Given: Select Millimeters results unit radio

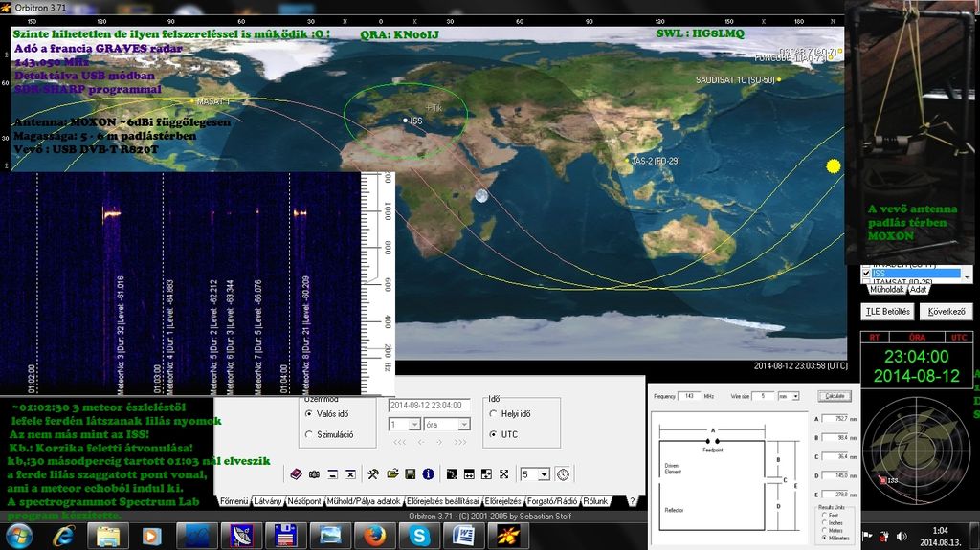Looking at the screenshot, I should (824, 538).
